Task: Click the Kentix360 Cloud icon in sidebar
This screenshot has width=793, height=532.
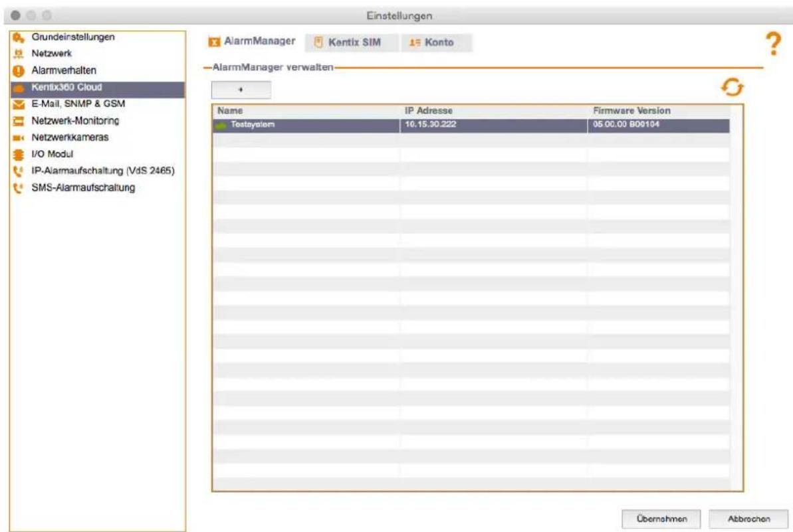Action: tap(18, 88)
